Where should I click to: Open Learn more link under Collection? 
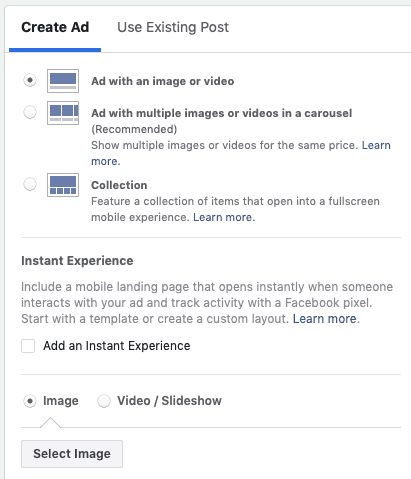click(x=224, y=217)
